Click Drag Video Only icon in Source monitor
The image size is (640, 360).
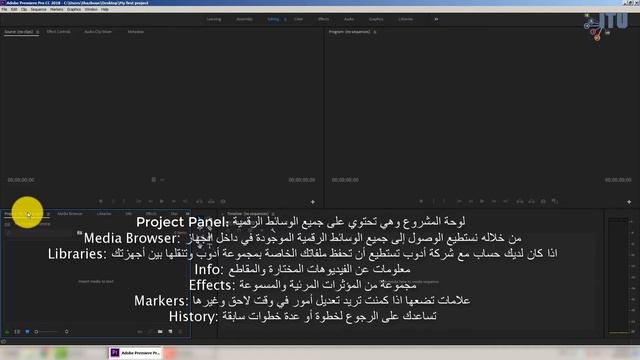153,180
